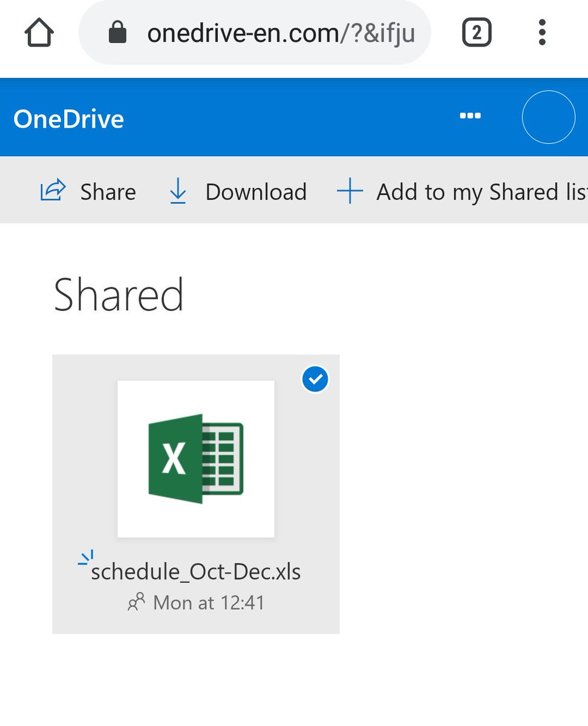Tap the padlock site security icon

[x=117, y=33]
